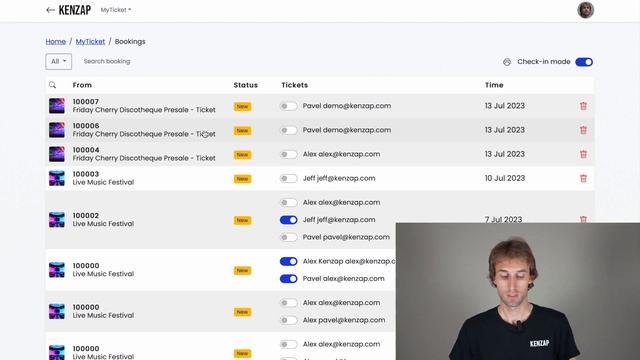
Task: Delete booking 100007 with trash icon
Action: pos(583,106)
